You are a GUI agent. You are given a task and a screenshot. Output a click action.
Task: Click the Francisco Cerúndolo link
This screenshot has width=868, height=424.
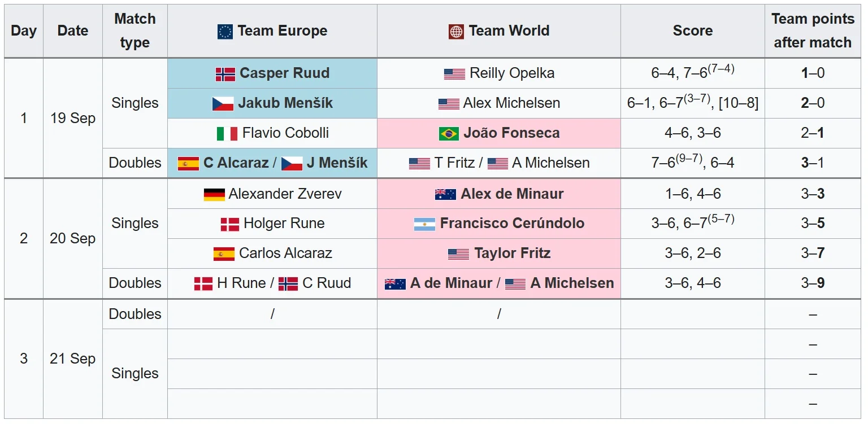coord(512,224)
